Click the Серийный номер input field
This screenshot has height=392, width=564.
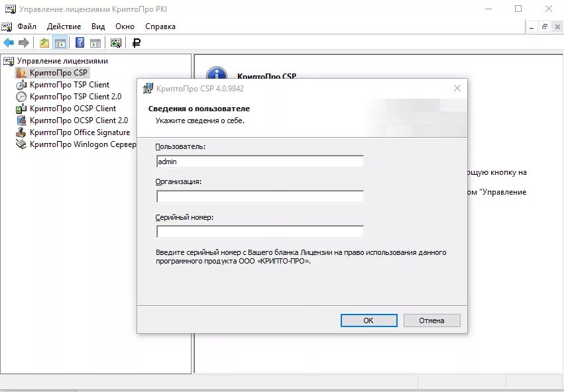pos(260,232)
